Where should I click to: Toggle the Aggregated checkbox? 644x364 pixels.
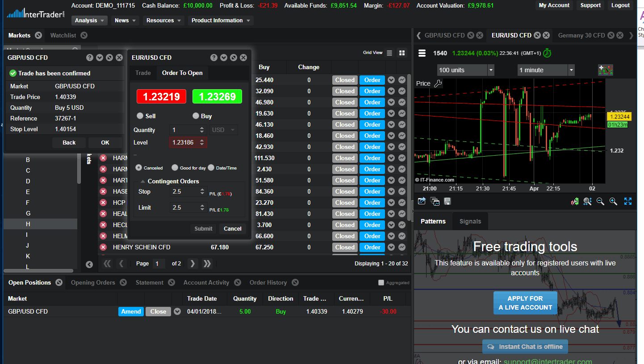point(381,282)
